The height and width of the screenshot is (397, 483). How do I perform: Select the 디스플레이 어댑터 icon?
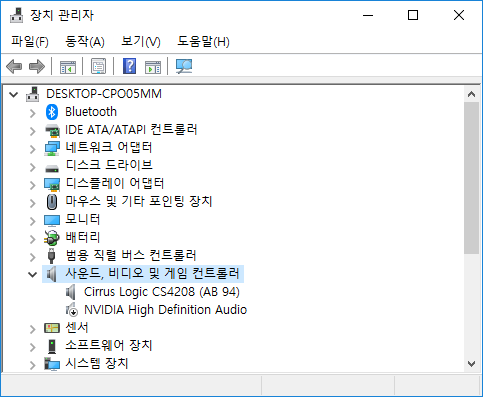point(52,184)
